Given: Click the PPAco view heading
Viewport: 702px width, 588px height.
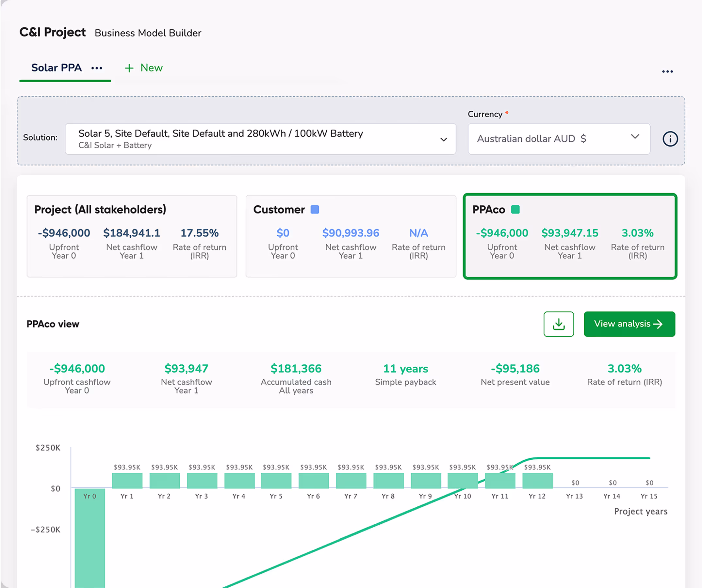Looking at the screenshot, I should click(x=53, y=324).
